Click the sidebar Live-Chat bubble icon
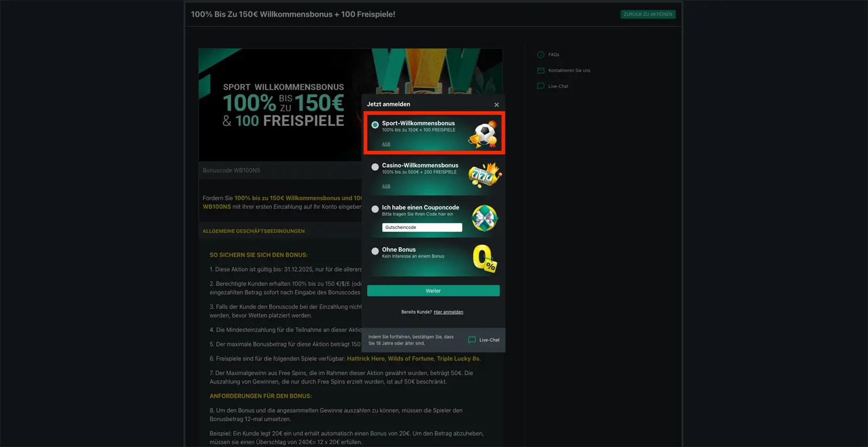Image resolution: width=868 pixels, height=447 pixels. pyautogui.click(x=541, y=86)
